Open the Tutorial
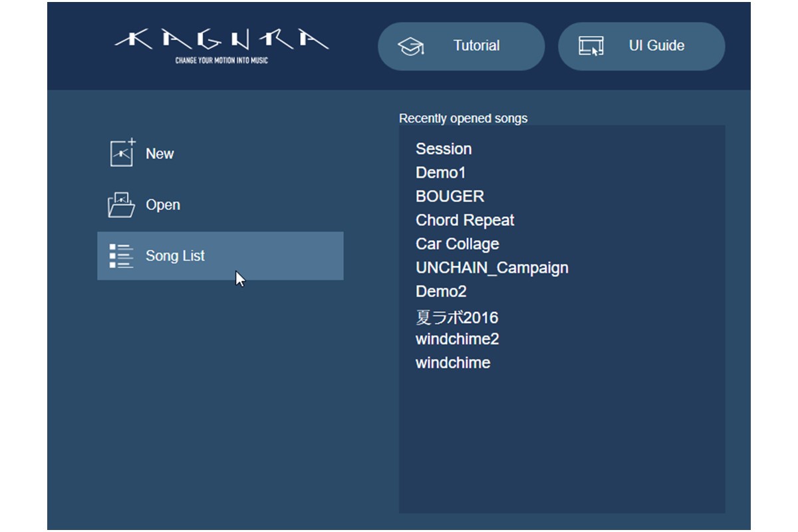The width and height of the screenshot is (798, 532). click(x=461, y=46)
